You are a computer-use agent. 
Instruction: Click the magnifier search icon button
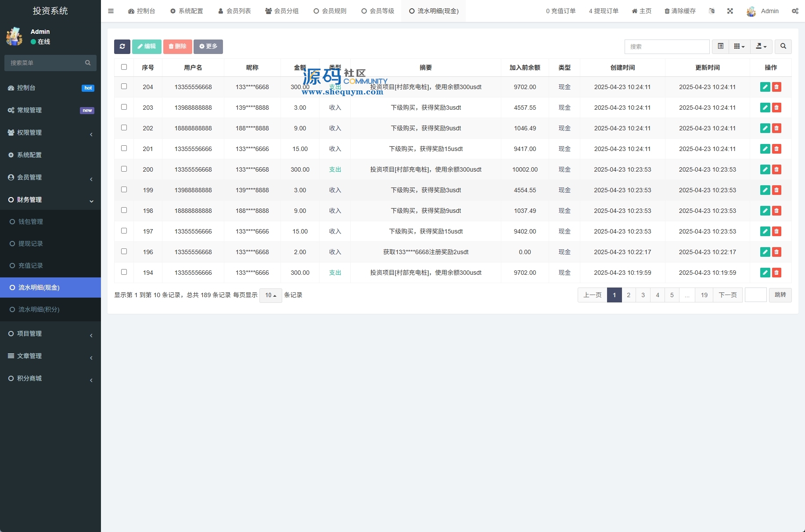click(x=783, y=47)
